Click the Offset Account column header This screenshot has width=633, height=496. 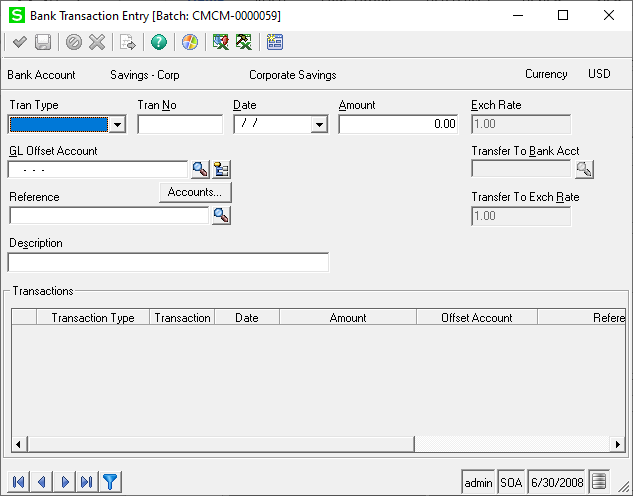tap(476, 318)
